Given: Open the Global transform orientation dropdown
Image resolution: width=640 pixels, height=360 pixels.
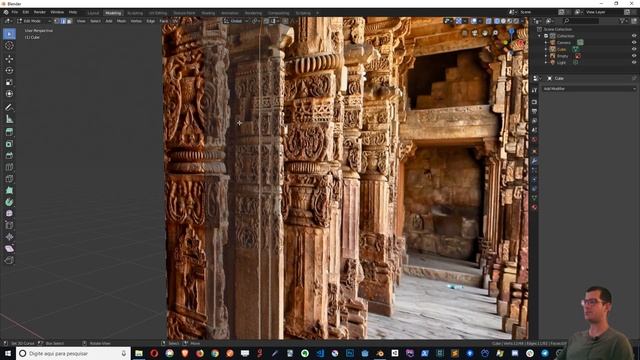Looking at the screenshot, I should click(x=236, y=21).
